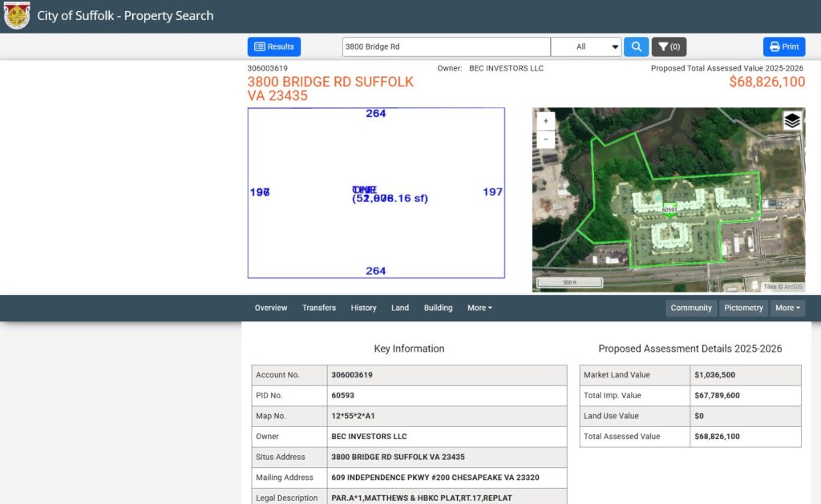821x504 pixels.
Task: Open the Results list button
Action: pyautogui.click(x=274, y=46)
